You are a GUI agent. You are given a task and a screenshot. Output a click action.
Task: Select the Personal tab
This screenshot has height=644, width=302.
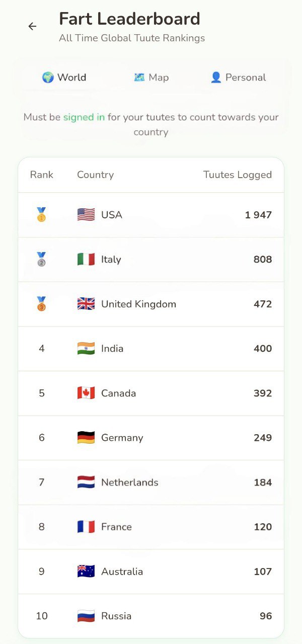tap(238, 77)
